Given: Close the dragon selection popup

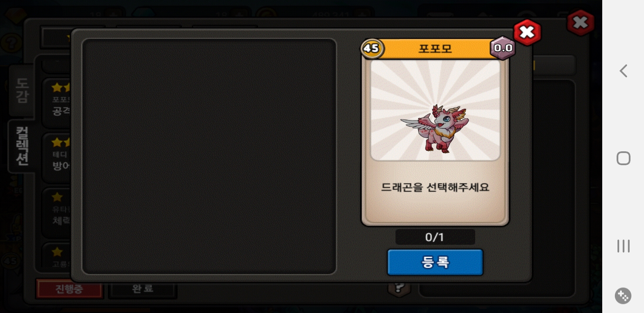Looking at the screenshot, I should (527, 32).
